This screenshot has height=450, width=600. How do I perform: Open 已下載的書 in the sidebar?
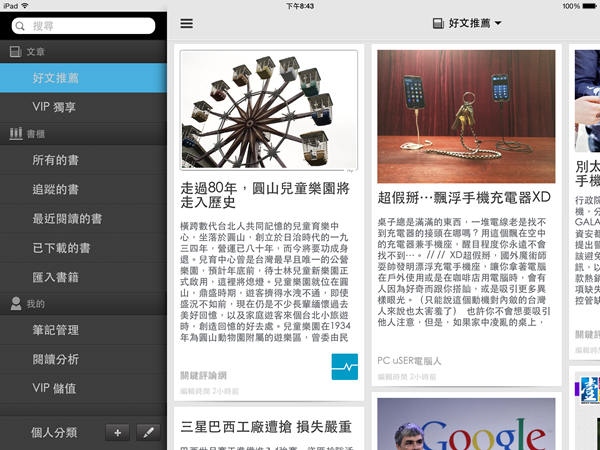point(83,248)
